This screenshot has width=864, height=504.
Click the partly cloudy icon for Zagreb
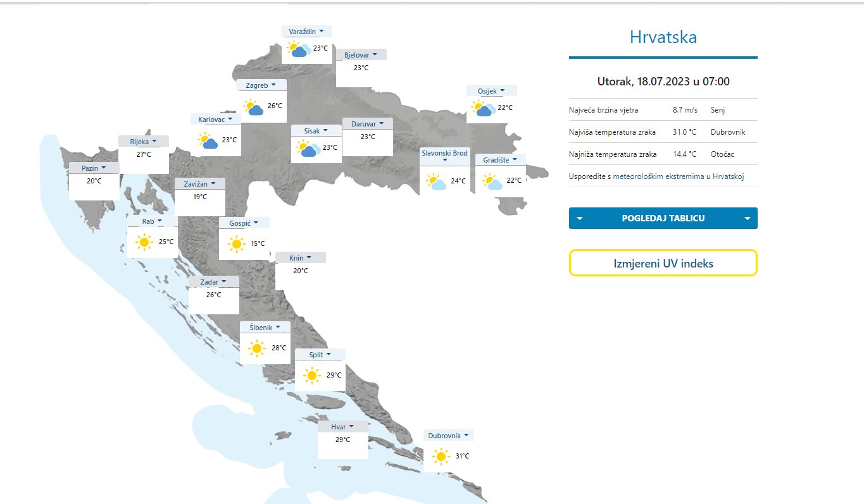click(x=253, y=107)
